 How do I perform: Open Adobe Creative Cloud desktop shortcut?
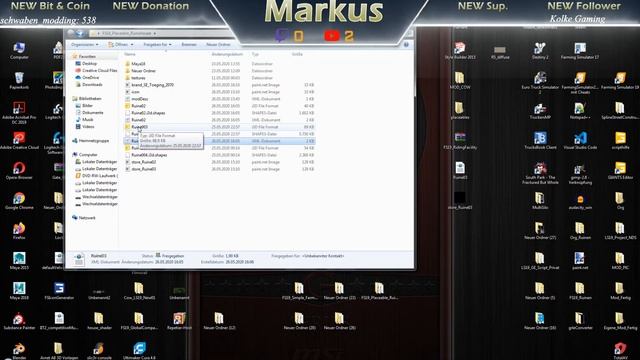pos(19,140)
